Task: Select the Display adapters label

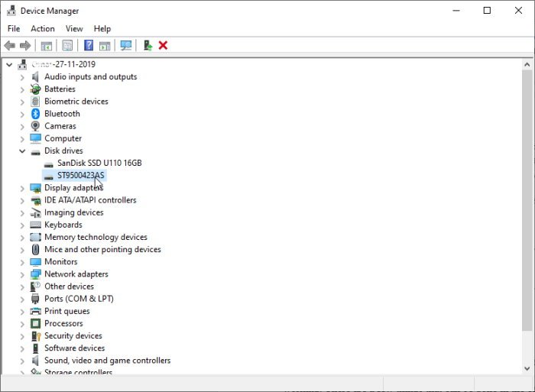Action: click(x=73, y=188)
